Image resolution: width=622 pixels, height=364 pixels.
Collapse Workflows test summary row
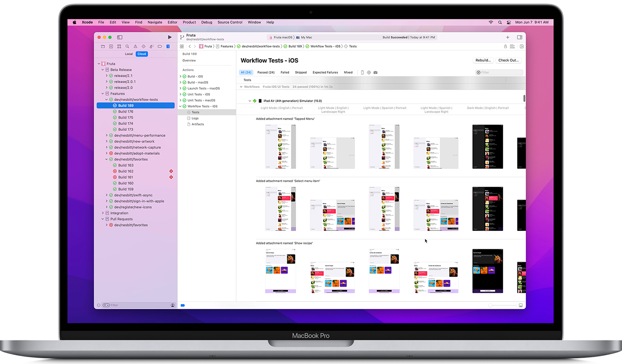(x=241, y=86)
